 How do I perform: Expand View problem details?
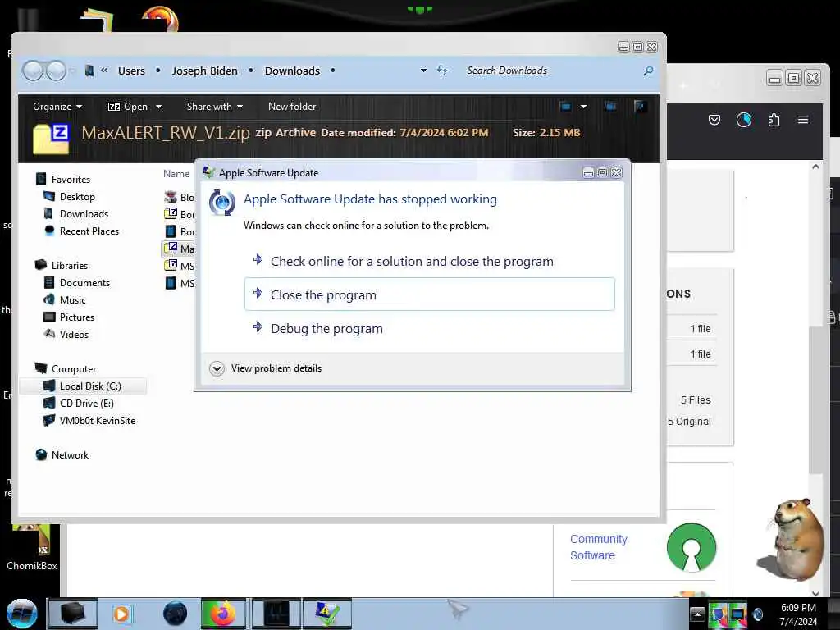[x=267, y=368]
